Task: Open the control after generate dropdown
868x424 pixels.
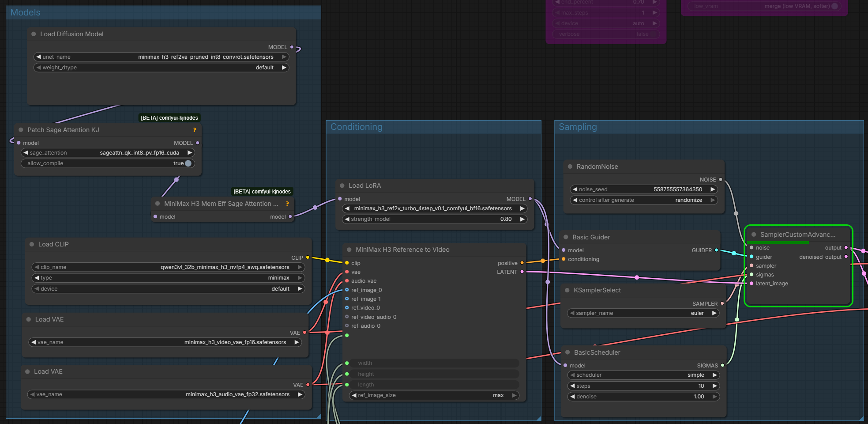Action: (644, 200)
